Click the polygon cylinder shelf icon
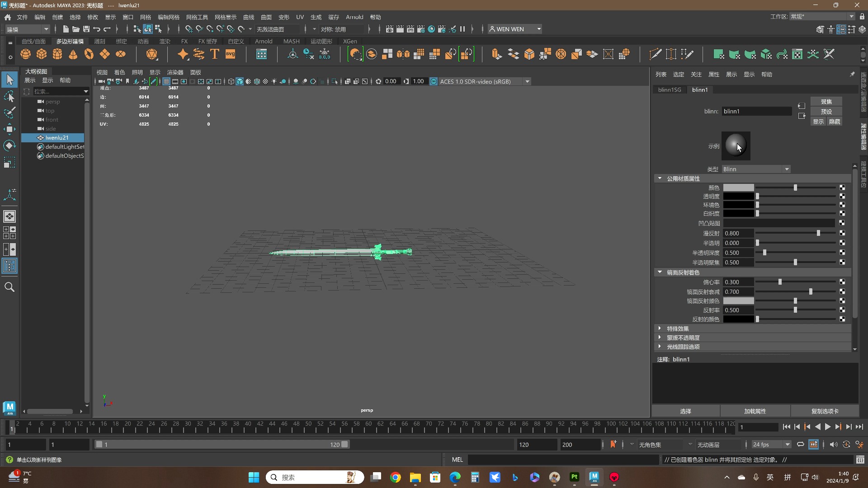This screenshot has height=488, width=868. (x=57, y=54)
